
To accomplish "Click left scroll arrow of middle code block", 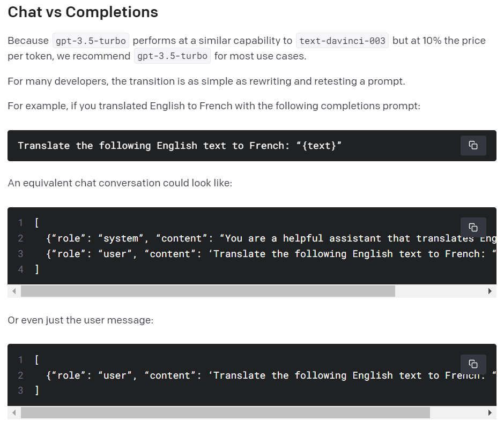I will click(x=14, y=291).
